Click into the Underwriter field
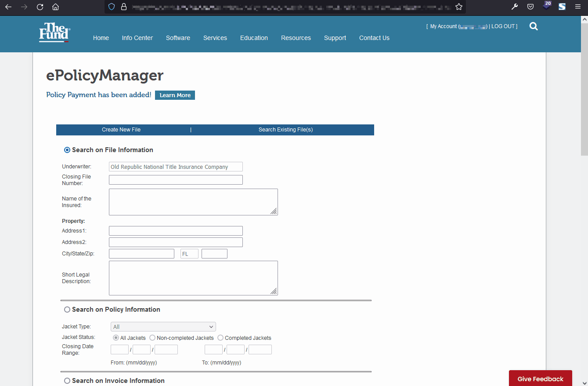 click(x=176, y=167)
